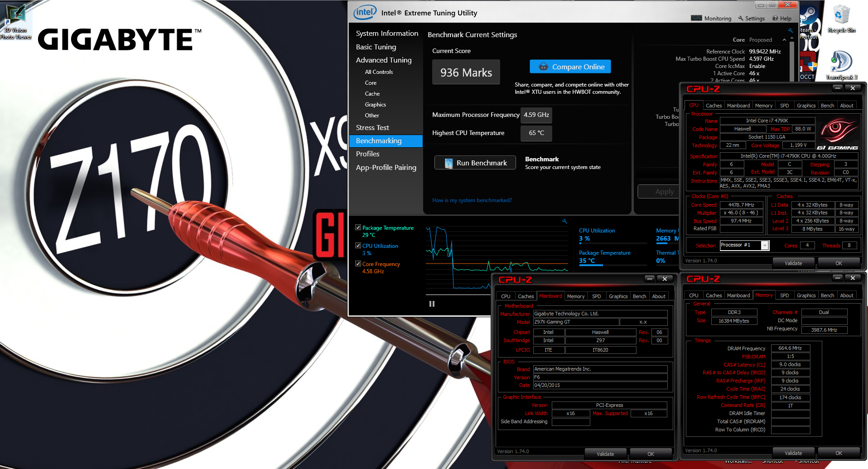
Task: Click the BIOS date field 04/20/2015
Action: pyautogui.click(x=600, y=385)
